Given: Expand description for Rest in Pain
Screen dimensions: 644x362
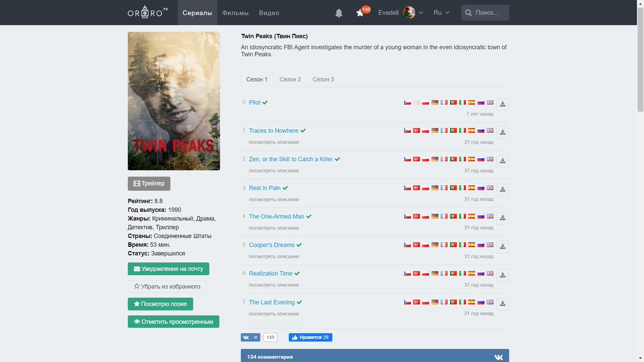Looking at the screenshot, I should click(274, 200).
